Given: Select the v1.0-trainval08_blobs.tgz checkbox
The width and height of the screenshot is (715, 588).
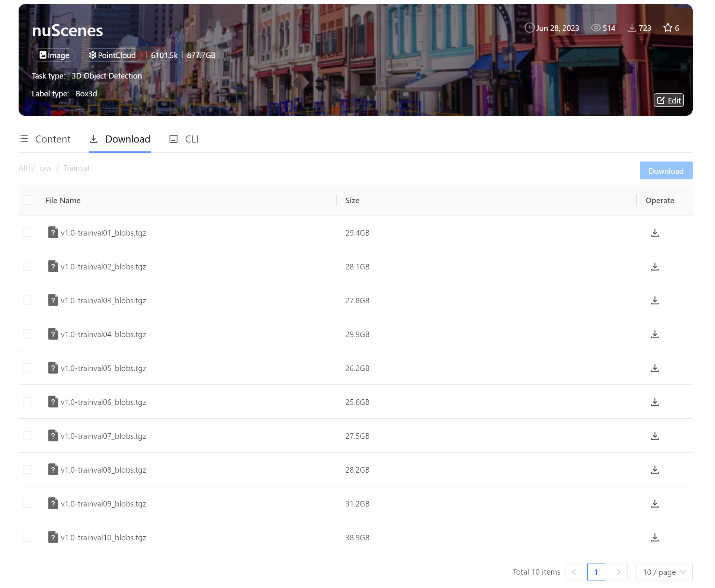Looking at the screenshot, I should [x=28, y=470].
